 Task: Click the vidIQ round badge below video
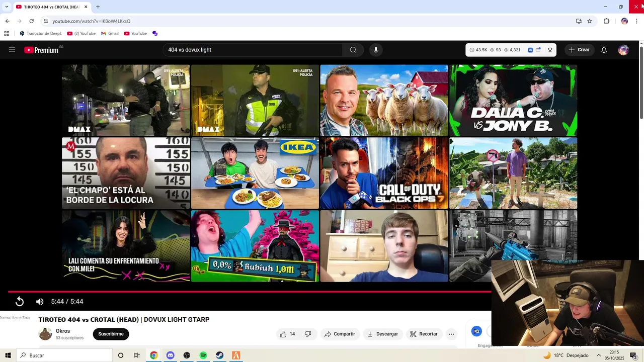(476, 331)
